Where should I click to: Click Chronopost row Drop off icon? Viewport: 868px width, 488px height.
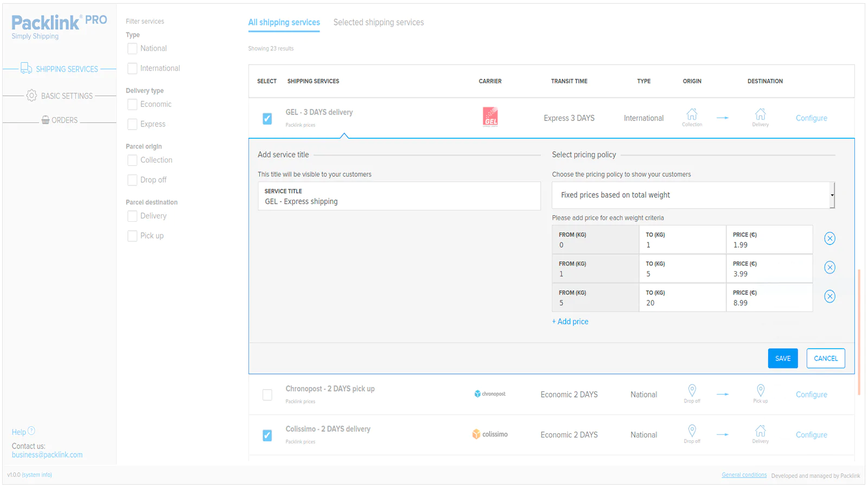coord(692,390)
